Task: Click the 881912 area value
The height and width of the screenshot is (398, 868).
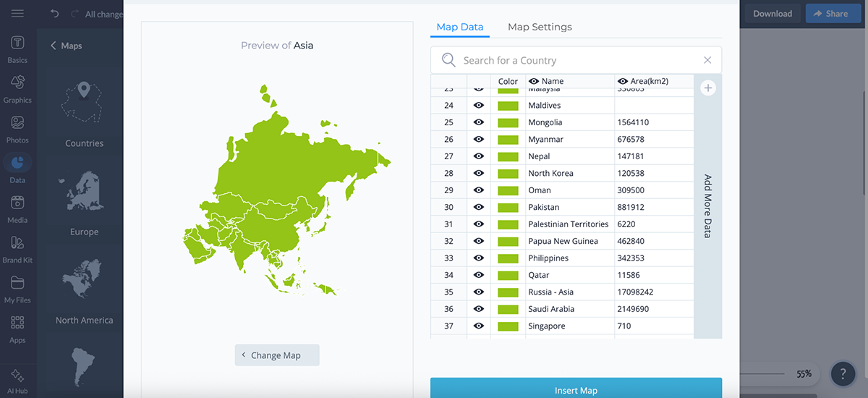Action: click(x=631, y=207)
